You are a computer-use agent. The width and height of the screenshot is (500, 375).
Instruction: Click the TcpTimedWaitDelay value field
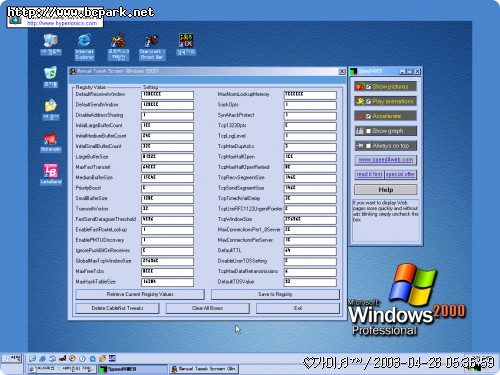(310, 199)
